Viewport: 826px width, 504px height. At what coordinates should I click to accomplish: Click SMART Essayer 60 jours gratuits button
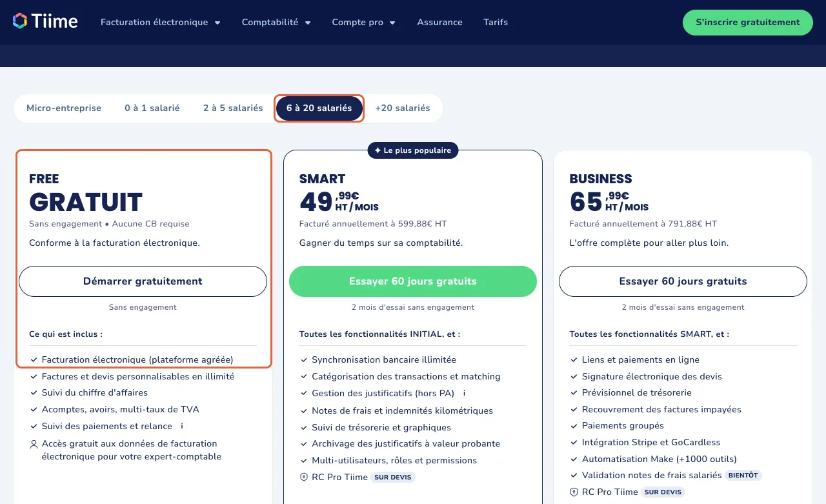(413, 281)
